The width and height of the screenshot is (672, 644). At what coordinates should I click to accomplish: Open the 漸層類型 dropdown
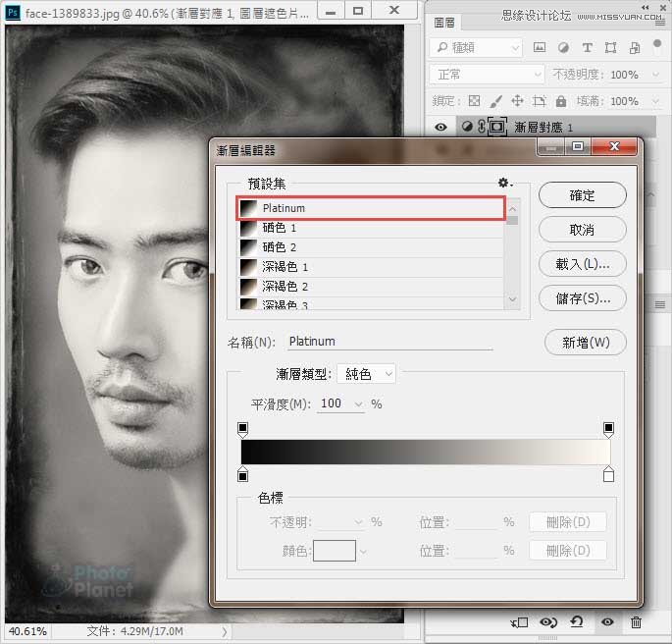(x=366, y=374)
